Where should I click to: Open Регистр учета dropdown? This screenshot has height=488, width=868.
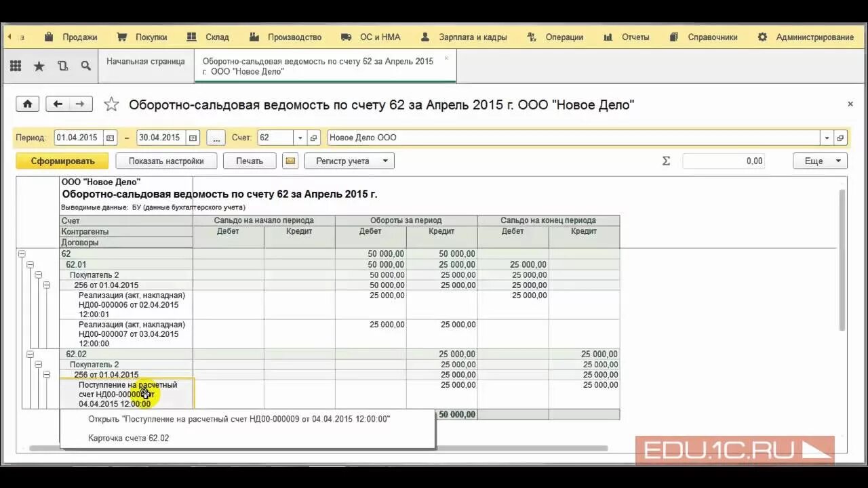(349, 161)
